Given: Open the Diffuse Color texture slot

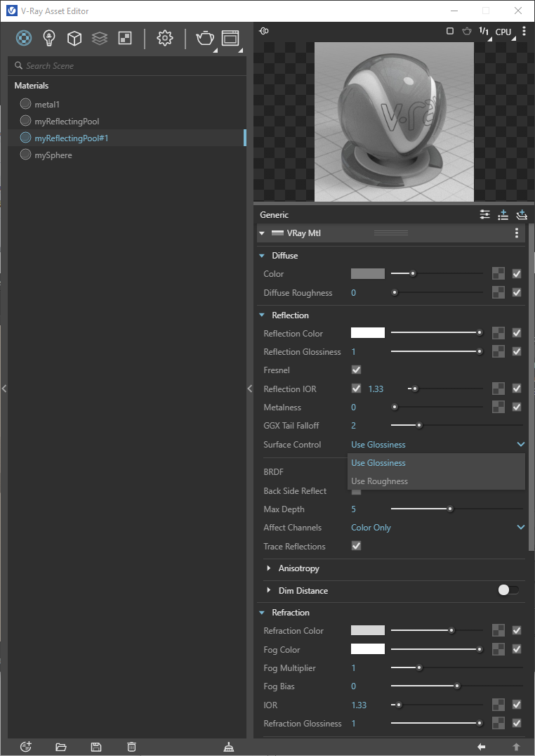Looking at the screenshot, I should [x=498, y=274].
